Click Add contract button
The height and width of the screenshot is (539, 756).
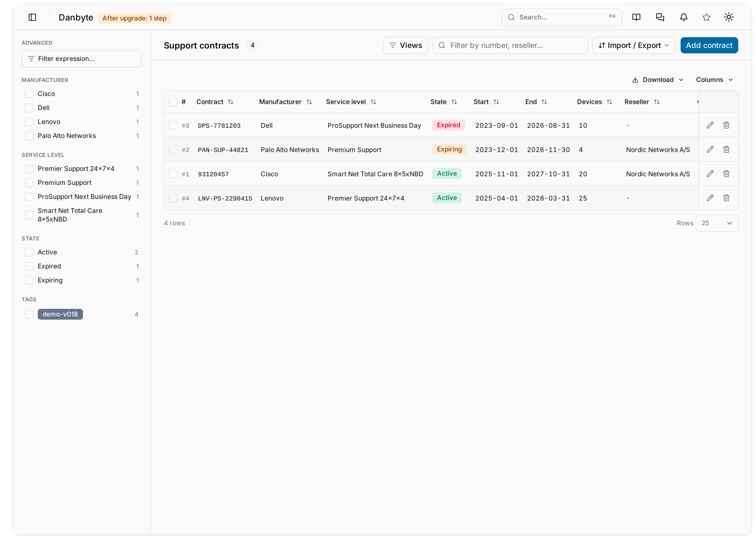coord(709,45)
